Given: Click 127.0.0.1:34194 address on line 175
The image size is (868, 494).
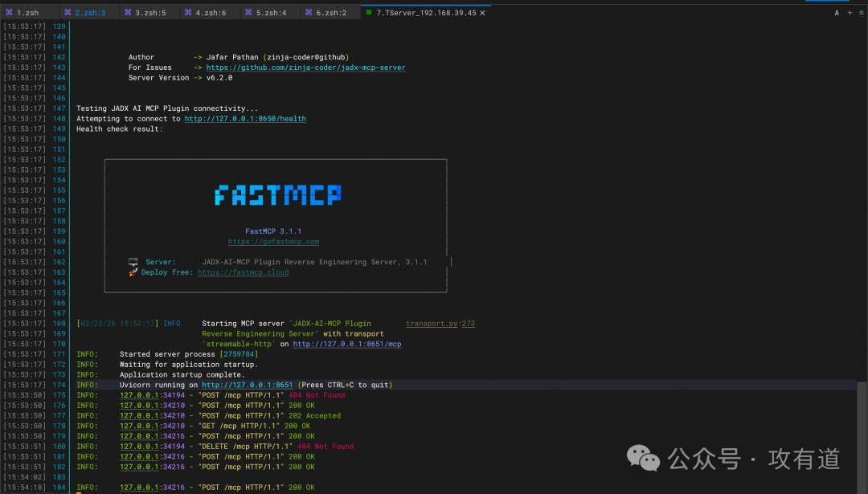Looking at the screenshot, I should point(152,395).
